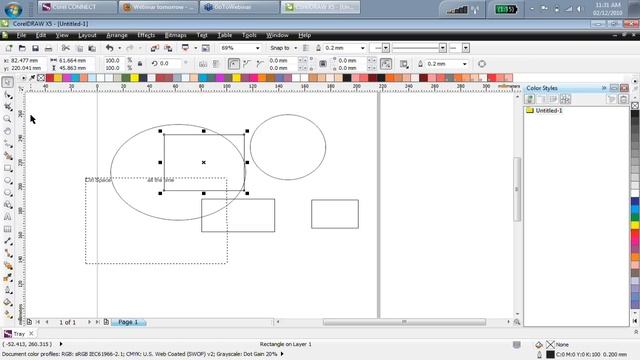Select the Freehand curve tool

(7, 144)
